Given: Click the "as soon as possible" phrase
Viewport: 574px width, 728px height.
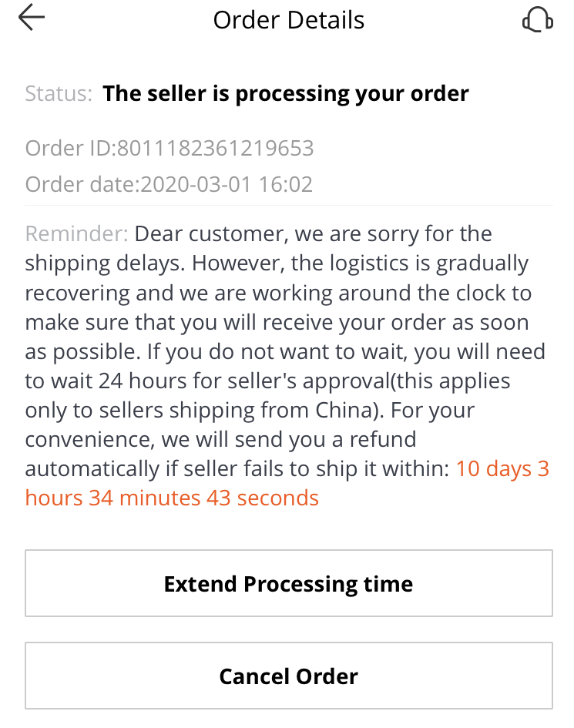Looking at the screenshot, I should (x=493, y=322).
